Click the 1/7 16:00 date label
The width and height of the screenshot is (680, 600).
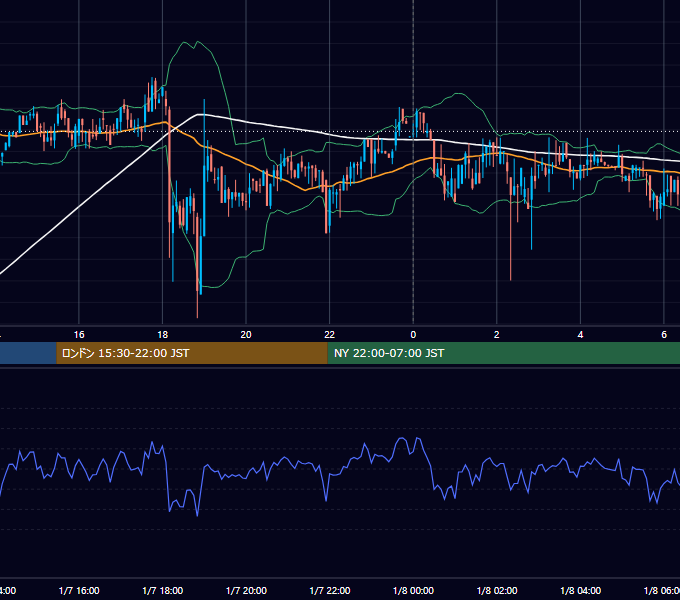pos(79,591)
